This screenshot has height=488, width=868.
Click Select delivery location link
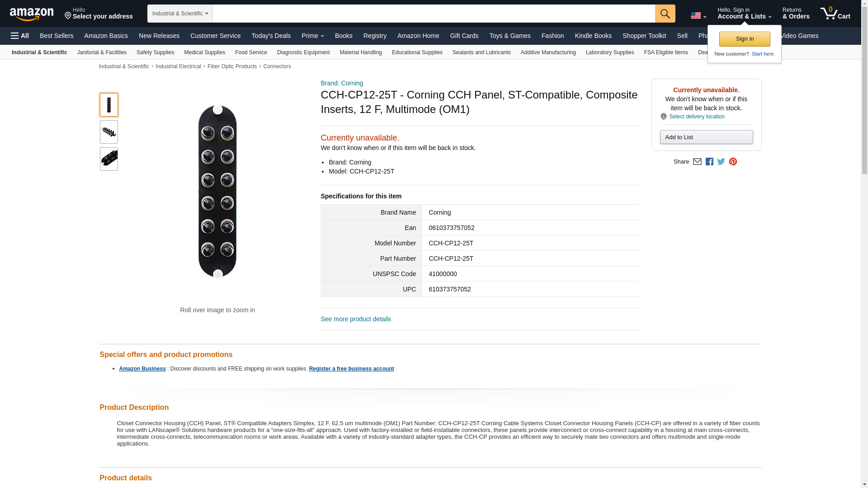tap(696, 117)
